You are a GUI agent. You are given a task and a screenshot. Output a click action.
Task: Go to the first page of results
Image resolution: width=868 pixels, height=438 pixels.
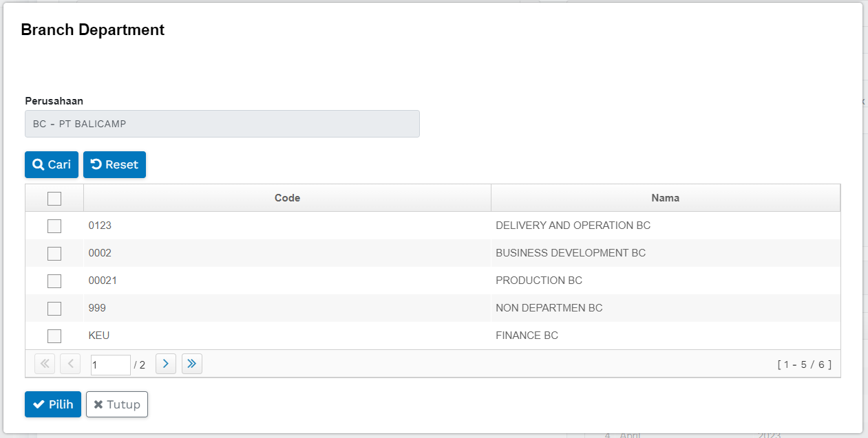click(45, 364)
